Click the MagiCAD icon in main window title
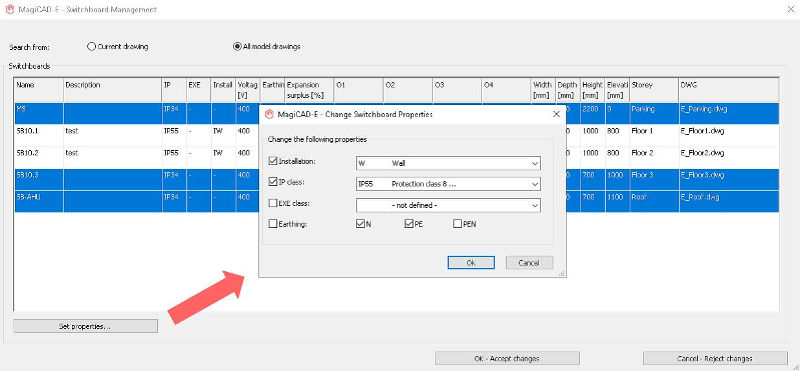This screenshot has height=371, width=800. coord(9,10)
